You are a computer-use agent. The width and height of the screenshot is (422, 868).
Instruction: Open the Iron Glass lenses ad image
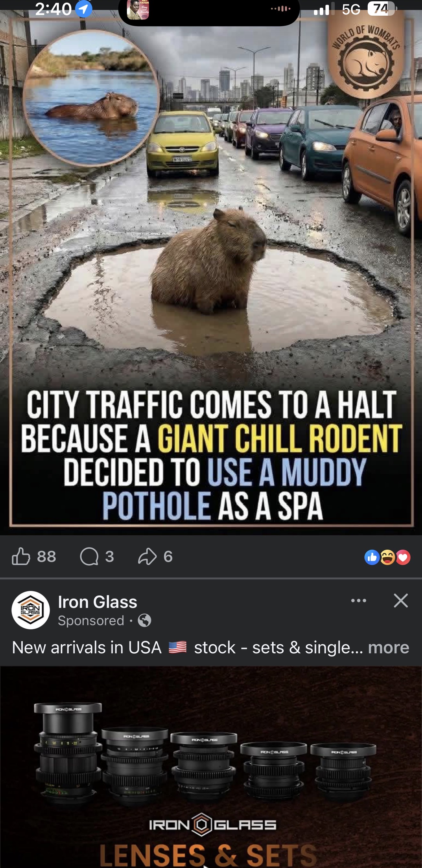point(211,767)
